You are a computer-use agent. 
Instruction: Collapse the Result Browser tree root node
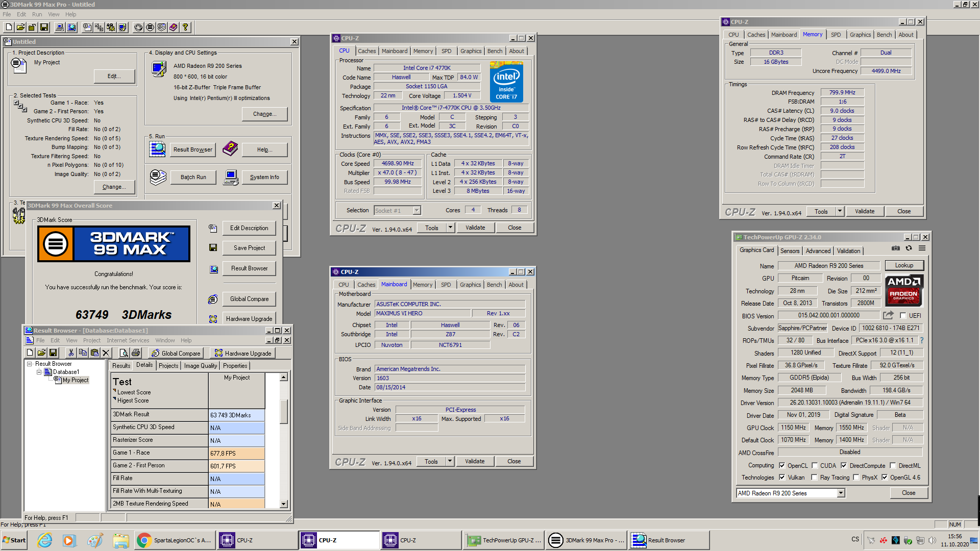30,364
